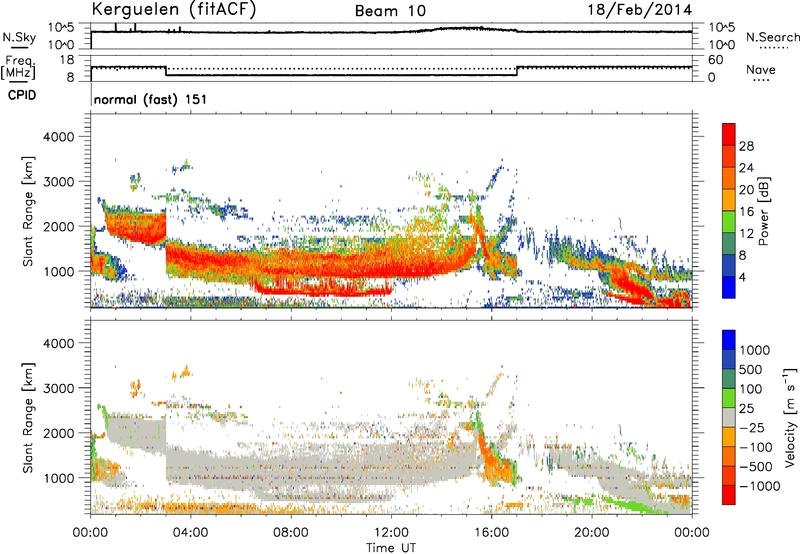The image size is (800, 554).
Task: Click the '20:00' time tick label
Action: pyautogui.click(x=591, y=532)
